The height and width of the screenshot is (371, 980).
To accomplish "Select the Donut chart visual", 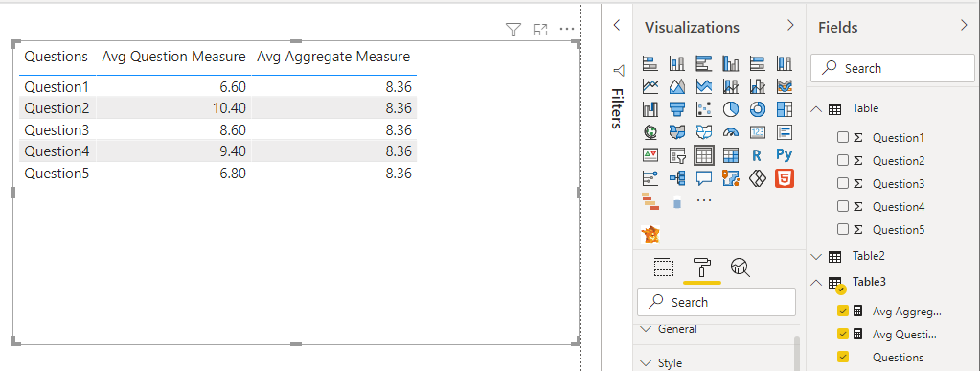I will 758,109.
